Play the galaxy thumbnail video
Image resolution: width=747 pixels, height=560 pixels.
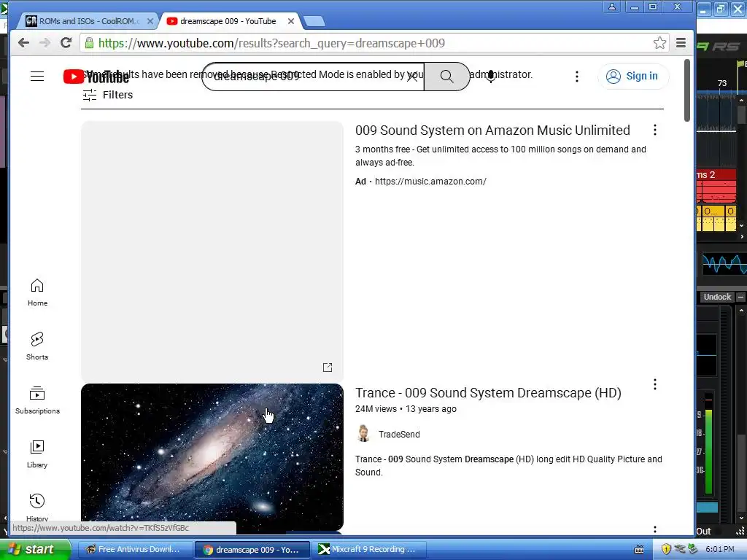pyautogui.click(x=212, y=457)
